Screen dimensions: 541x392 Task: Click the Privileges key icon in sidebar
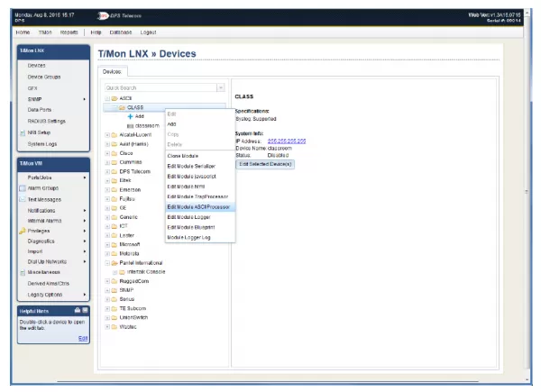[x=21, y=231]
